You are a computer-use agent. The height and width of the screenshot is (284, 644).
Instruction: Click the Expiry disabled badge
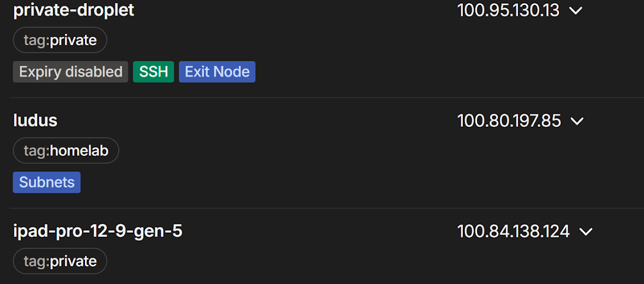click(70, 72)
